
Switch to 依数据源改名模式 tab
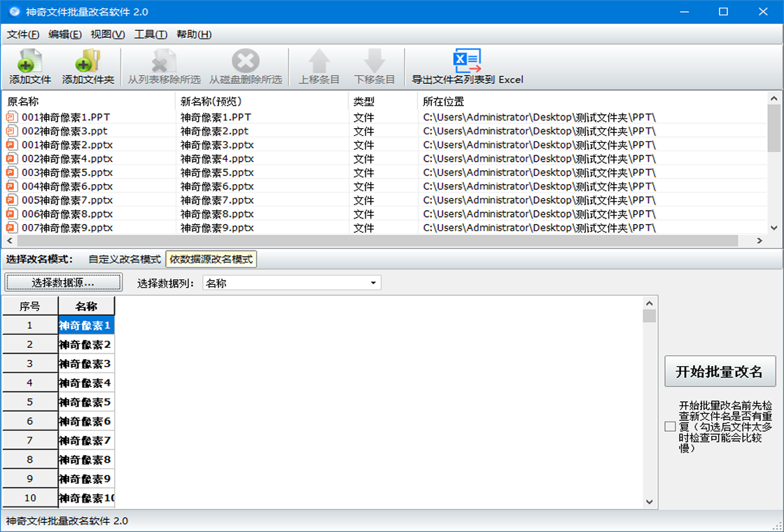[x=211, y=260]
